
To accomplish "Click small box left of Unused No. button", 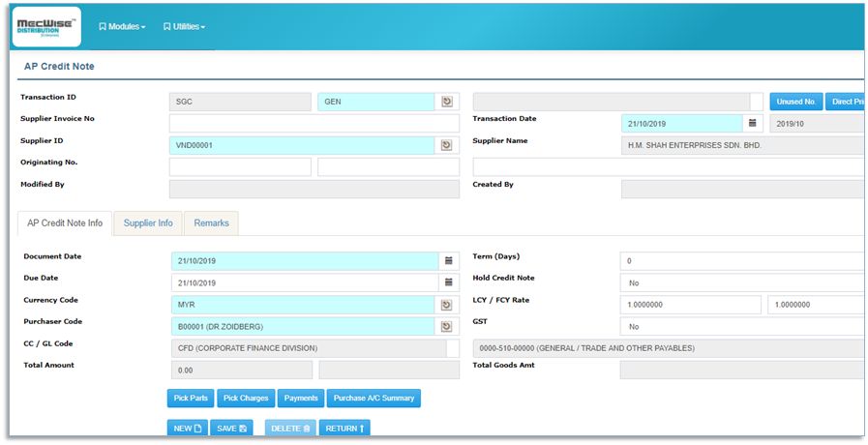I will (757, 102).
